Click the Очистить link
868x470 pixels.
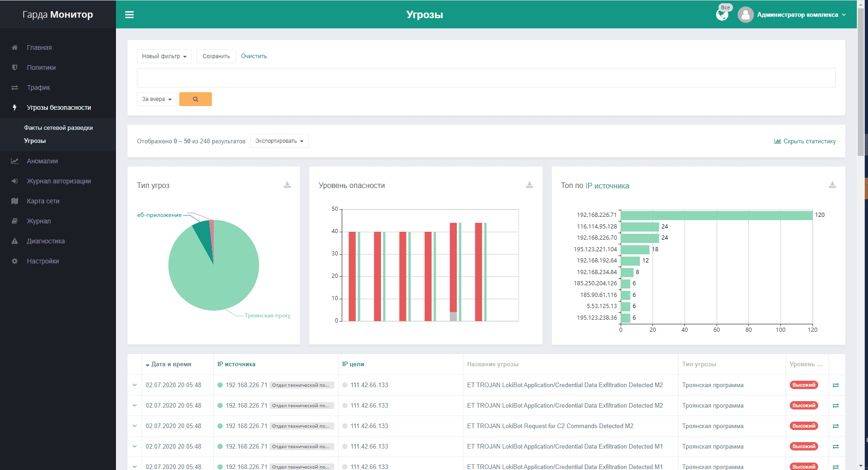click(254, 56)
